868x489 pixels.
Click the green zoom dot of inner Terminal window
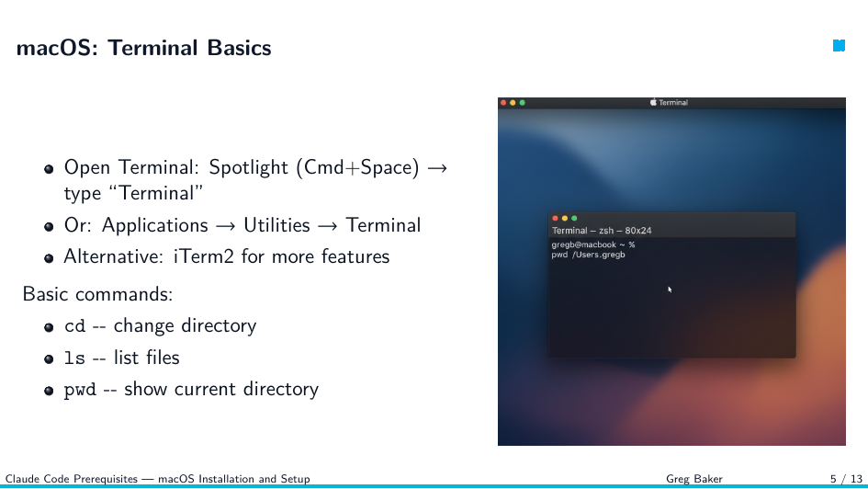(574, 218)
